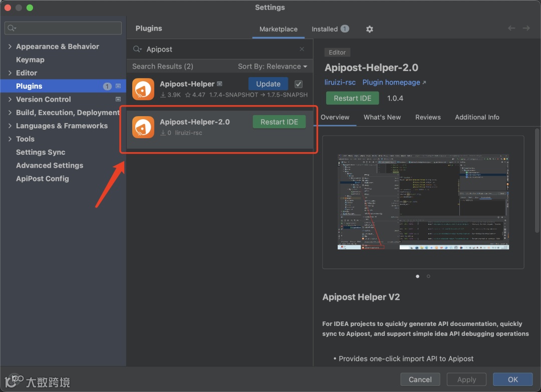This screenshot has width=541, height=392.
Task: Select the second screenshot pagination dot
Action: point(428,276)
